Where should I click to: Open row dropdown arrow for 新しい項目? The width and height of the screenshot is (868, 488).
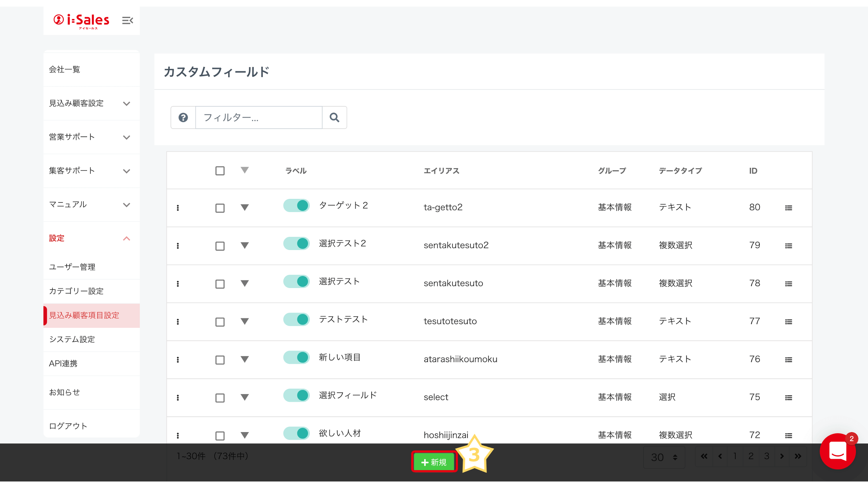click(245, 359)
